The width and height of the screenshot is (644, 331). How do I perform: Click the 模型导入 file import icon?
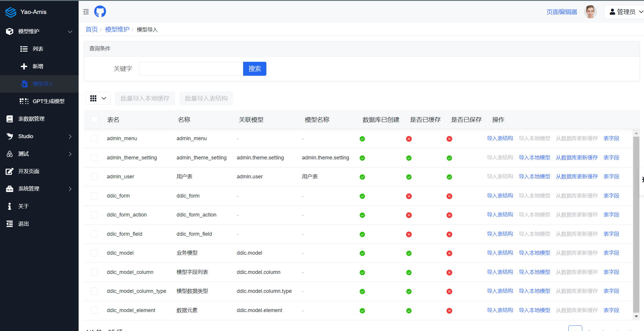[24, 84]
